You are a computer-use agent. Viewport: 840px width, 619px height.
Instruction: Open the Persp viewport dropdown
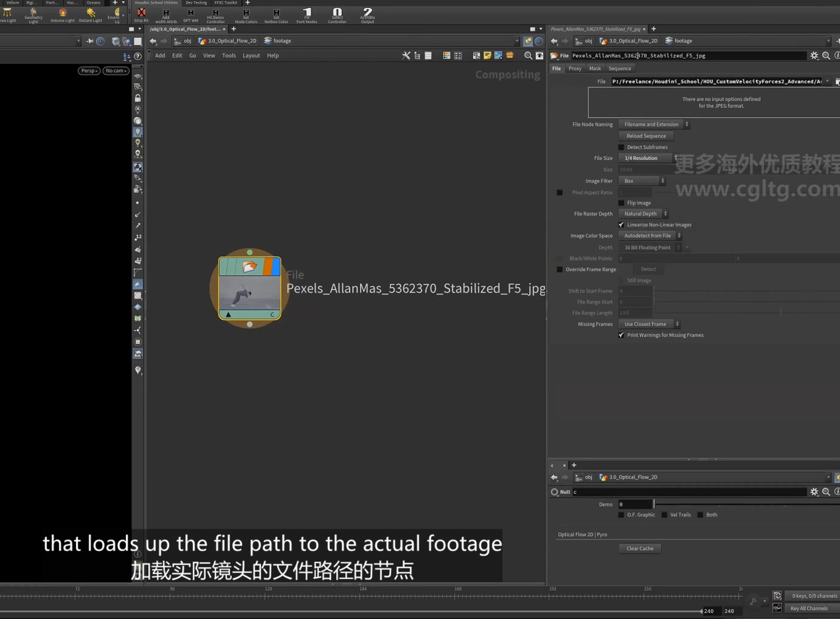point(89,71)
